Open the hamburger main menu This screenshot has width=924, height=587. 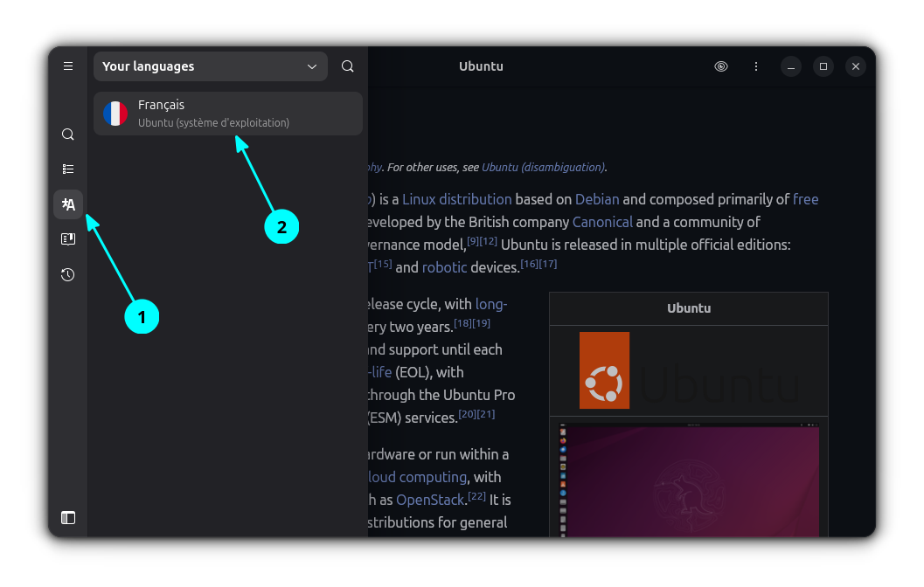pos(68,66)
